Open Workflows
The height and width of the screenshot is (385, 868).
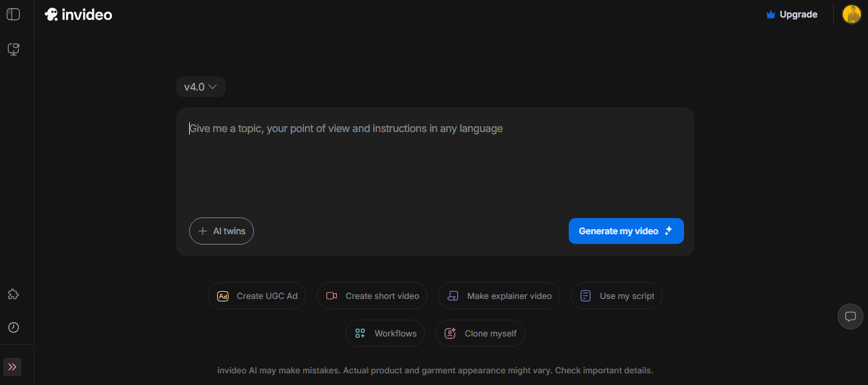(x=385, y=333)
